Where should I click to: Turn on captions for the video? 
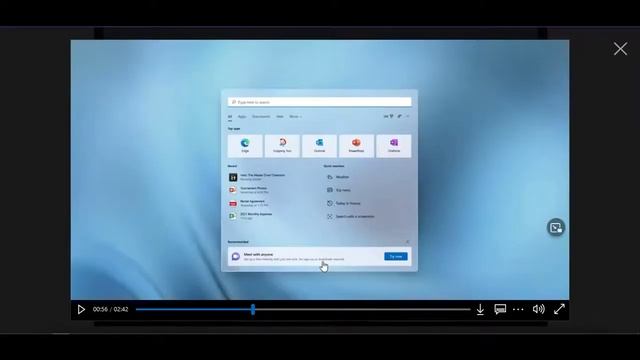click(500, 309)
